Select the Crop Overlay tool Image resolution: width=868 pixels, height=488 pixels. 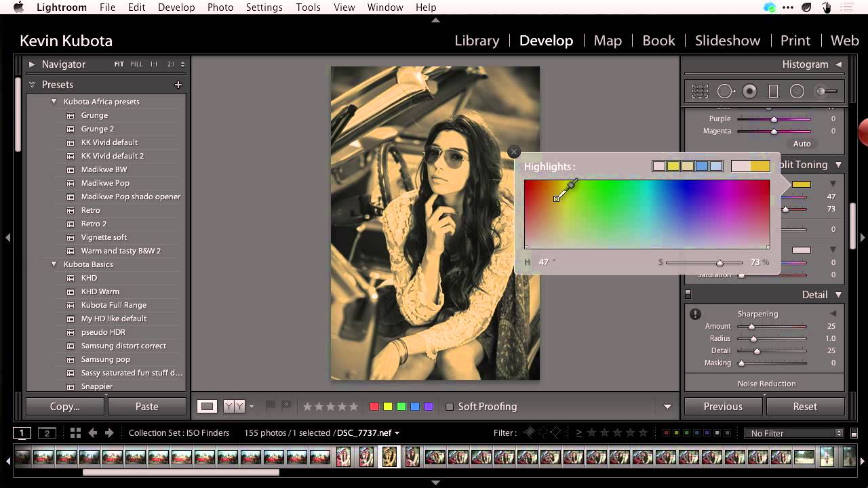click(701, 91)
